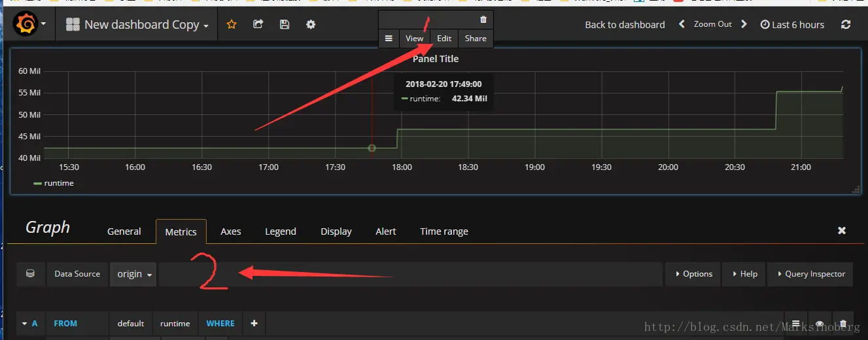
Task: Click Back to dashboard link
Action: (625, 25)
